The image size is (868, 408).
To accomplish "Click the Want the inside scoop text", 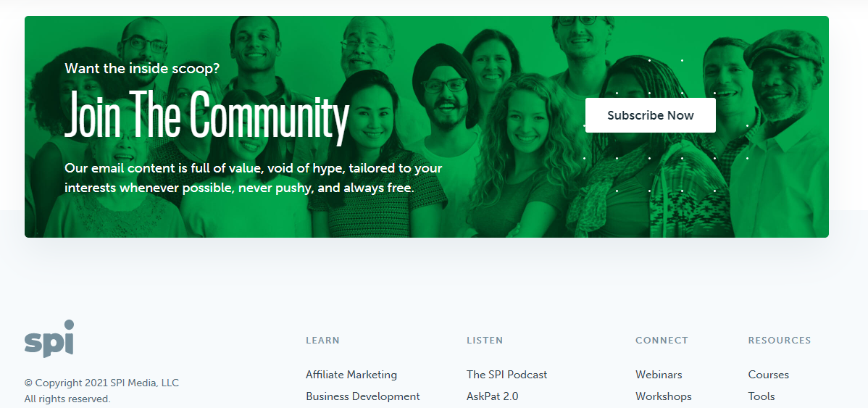I will pyautogui.click(x=142, y=69).
